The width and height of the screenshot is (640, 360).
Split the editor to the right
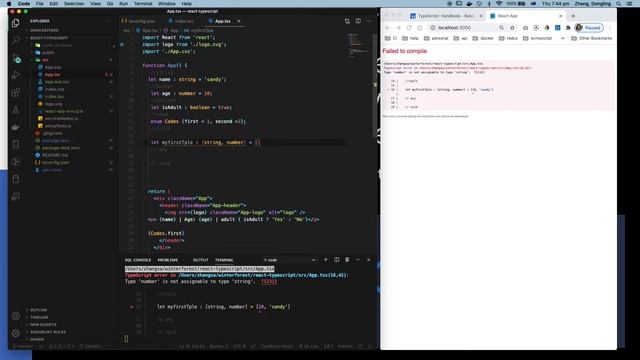(x=358, y=21)
